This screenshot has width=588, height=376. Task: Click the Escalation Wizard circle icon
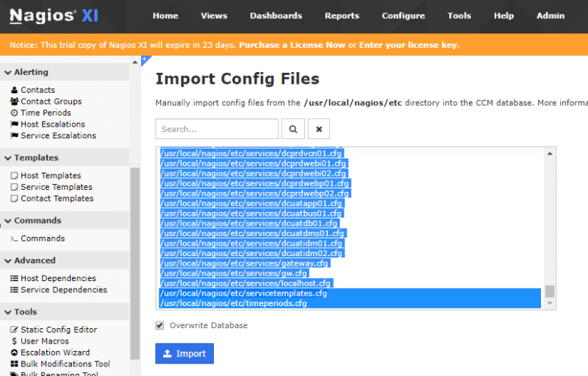pyautogui.click(x=14, y=352)
